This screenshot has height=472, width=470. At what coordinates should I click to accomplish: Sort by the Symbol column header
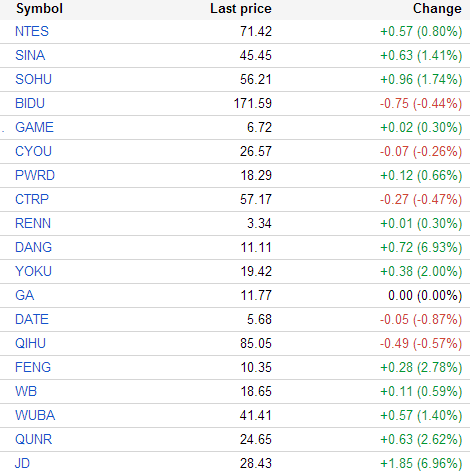[x=39, y=9]
